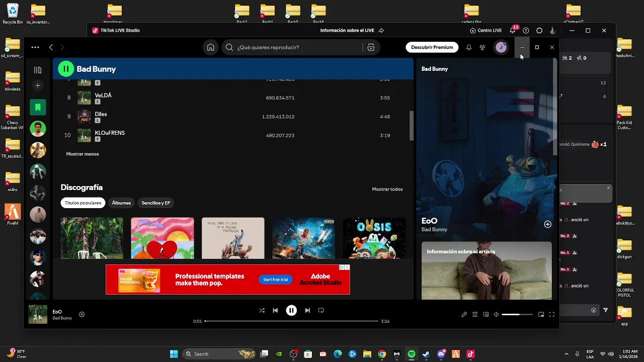Screen dimensions: 644x362
Task: Show hidden system tray icons chevron
Action: click(567, 354)
